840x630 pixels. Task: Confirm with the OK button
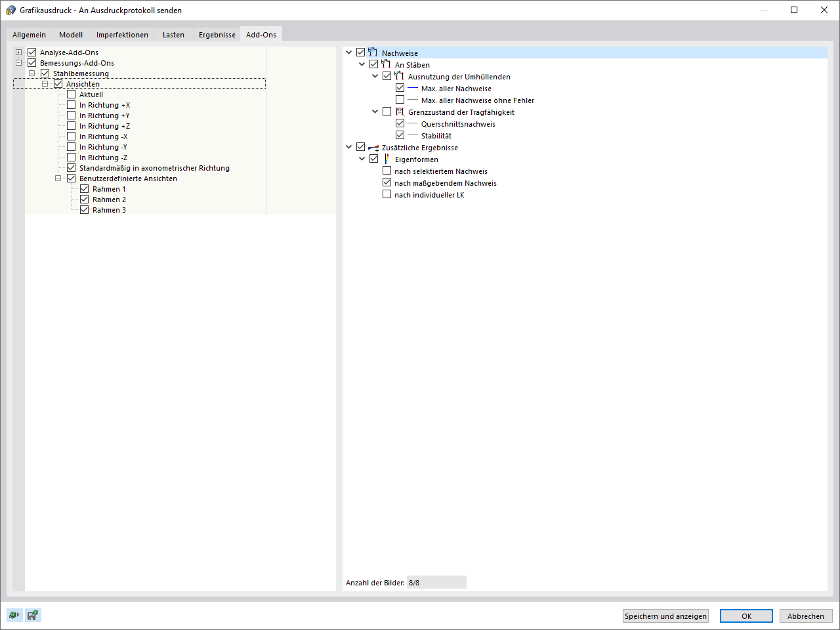click(747, 616)
